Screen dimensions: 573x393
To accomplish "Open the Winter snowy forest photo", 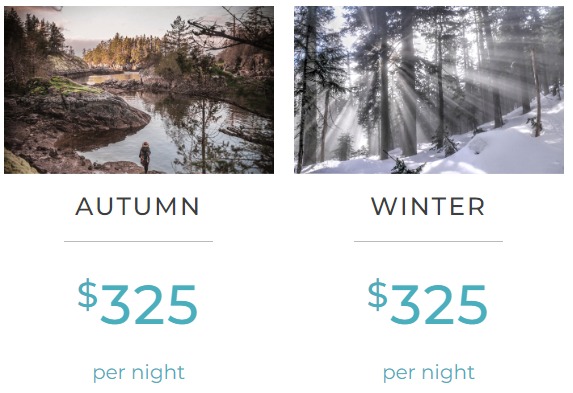I will pyautogui.click(x=429, y=90).
